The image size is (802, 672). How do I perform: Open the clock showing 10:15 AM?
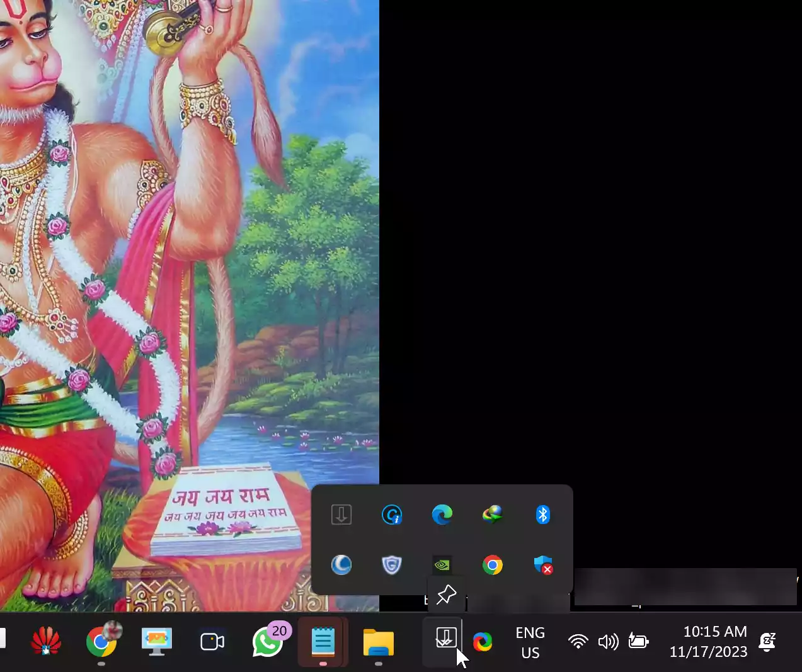coord(709,642)
